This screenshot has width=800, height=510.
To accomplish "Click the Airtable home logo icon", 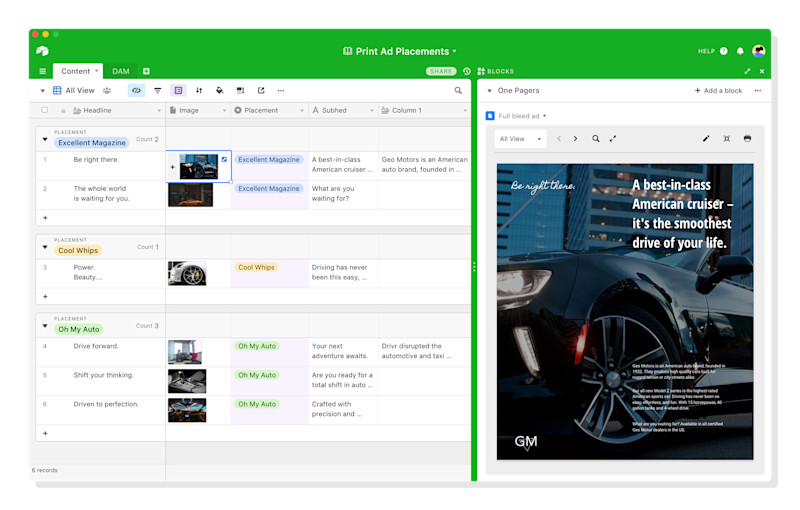I will [42, 50].
